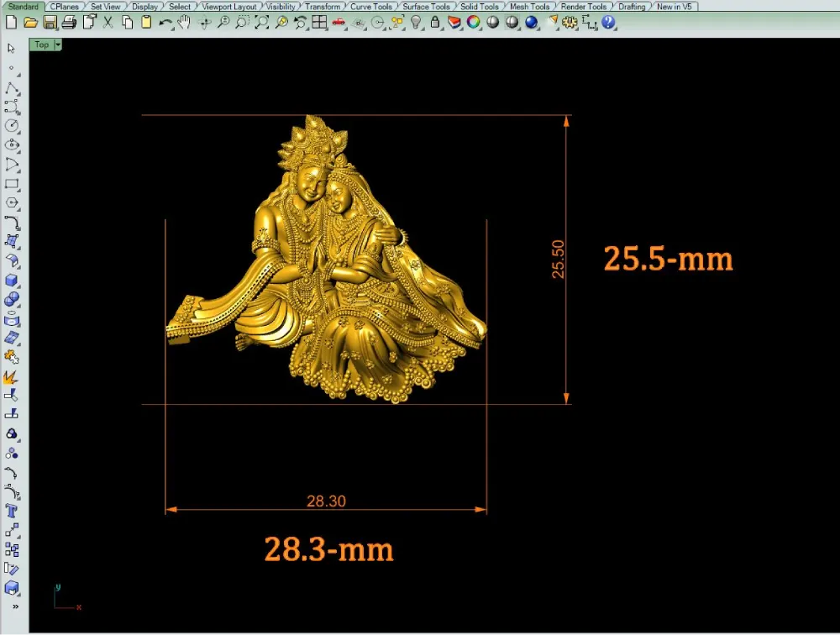Select the 28.30 dimension annotation
Viewport: 840px width, 635px height.
pyautogui.click(x=326, y=501)
